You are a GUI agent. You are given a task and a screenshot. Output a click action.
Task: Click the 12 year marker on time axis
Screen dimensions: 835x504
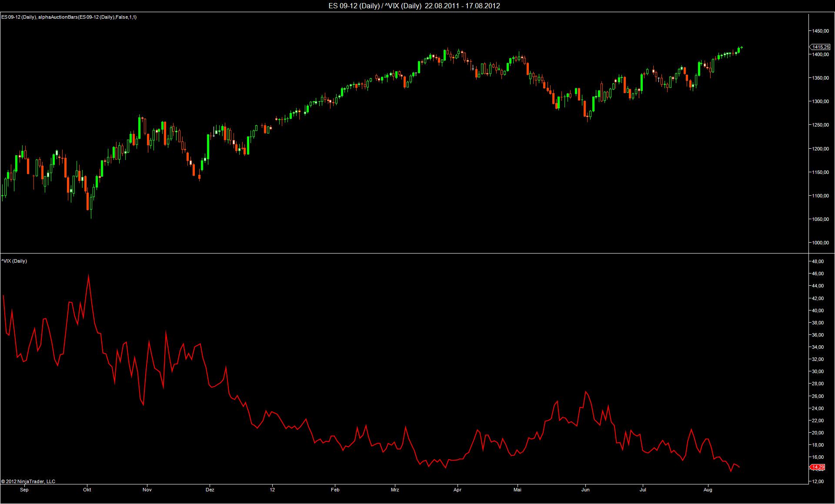pyautogui.click(x=272, y=490)
